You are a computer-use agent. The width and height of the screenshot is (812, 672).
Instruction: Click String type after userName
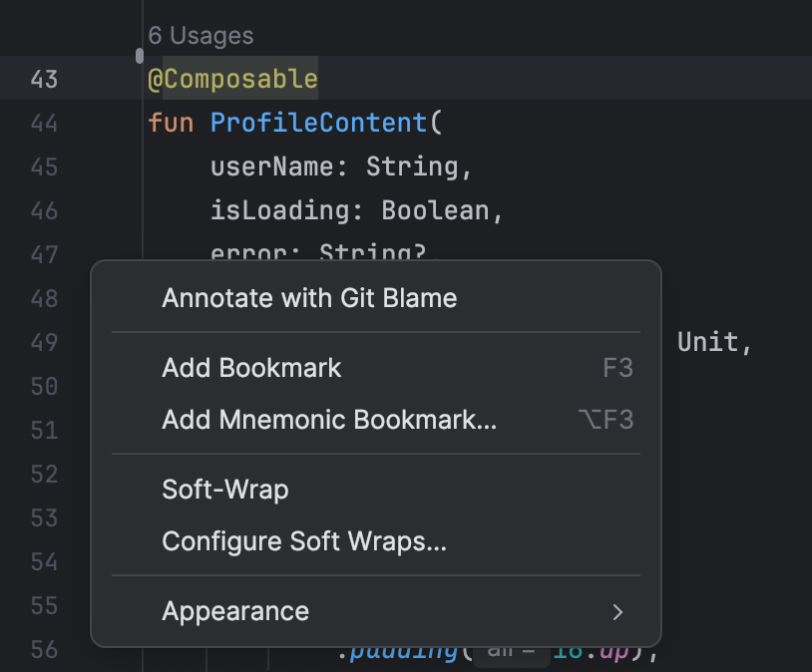[412, 168]
